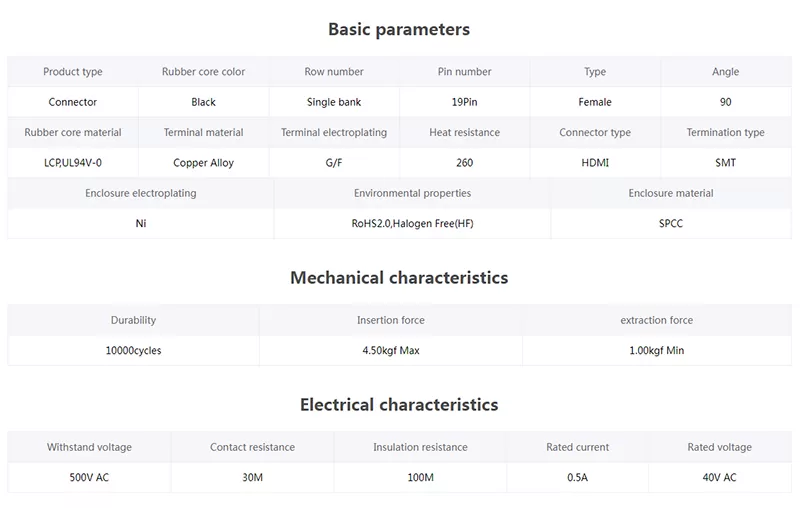
Task: Click the Rubber core color header
Action: [203, 72]
